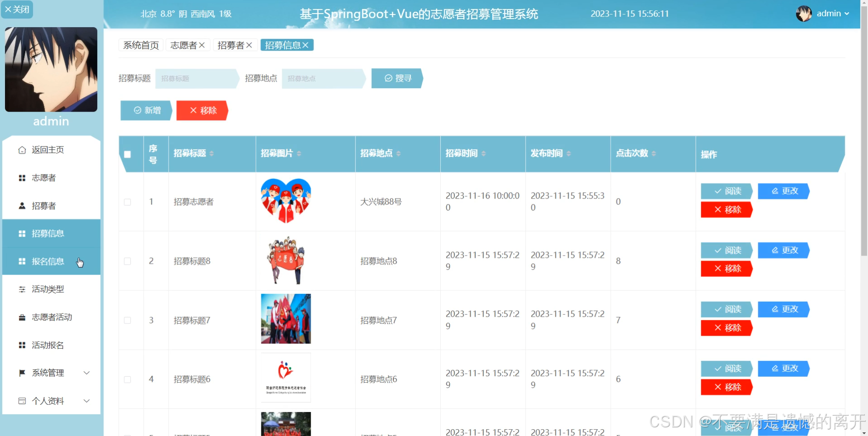Click the grid icon next to 报名信息
Image resolution: width=868 pixels, height=436 pixels.
22,261
